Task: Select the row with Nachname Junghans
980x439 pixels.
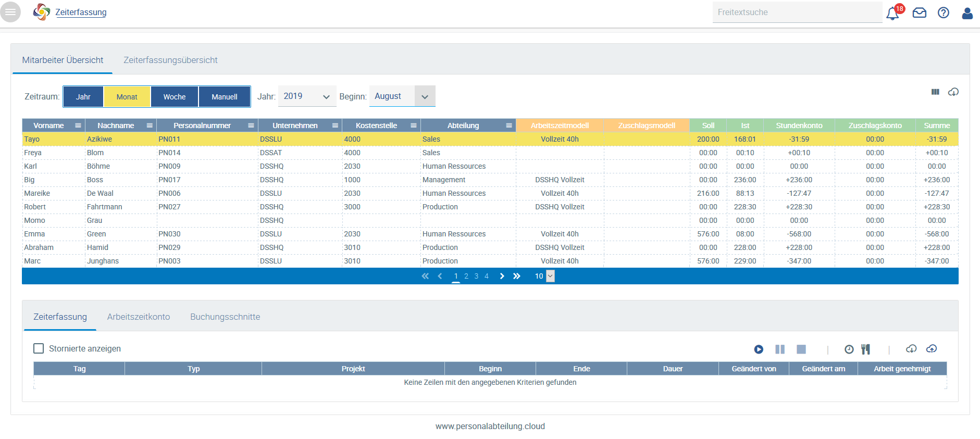Action: coord(490,261)
